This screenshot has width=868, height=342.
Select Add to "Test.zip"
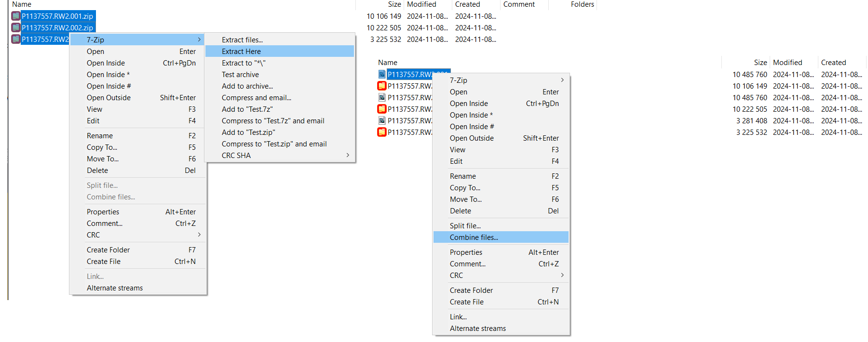click(280, 132)
